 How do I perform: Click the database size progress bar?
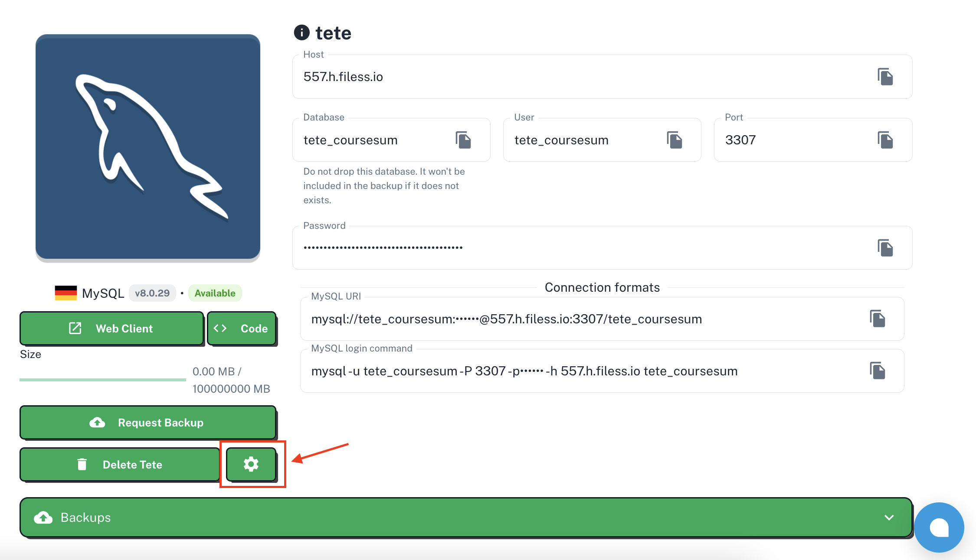tap(103, 380)
